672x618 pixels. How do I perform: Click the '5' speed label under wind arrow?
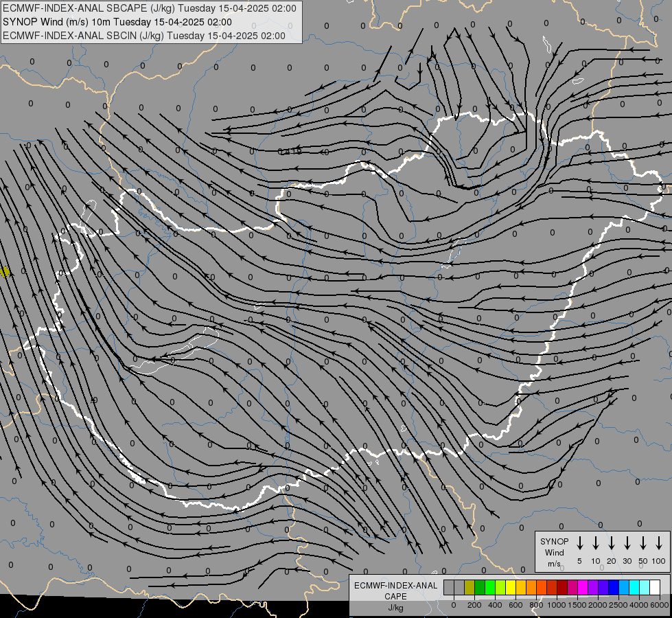tap(579, 561)
